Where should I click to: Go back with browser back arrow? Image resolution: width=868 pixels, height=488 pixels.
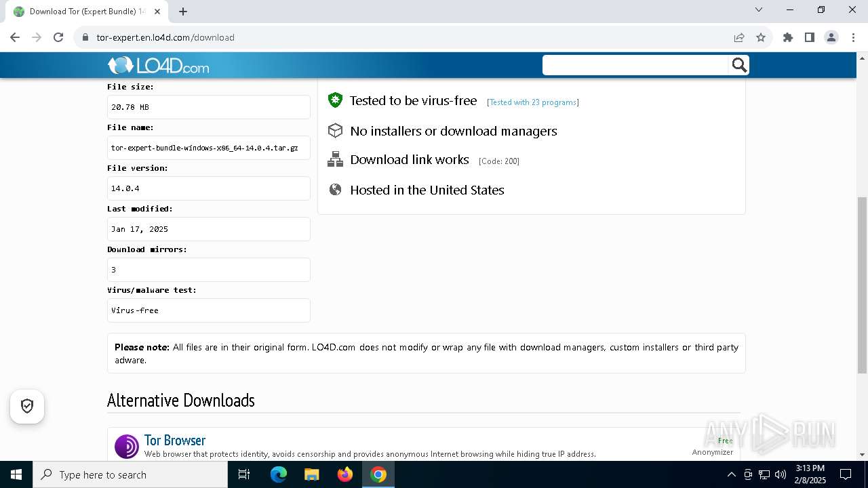coord(15,37)
